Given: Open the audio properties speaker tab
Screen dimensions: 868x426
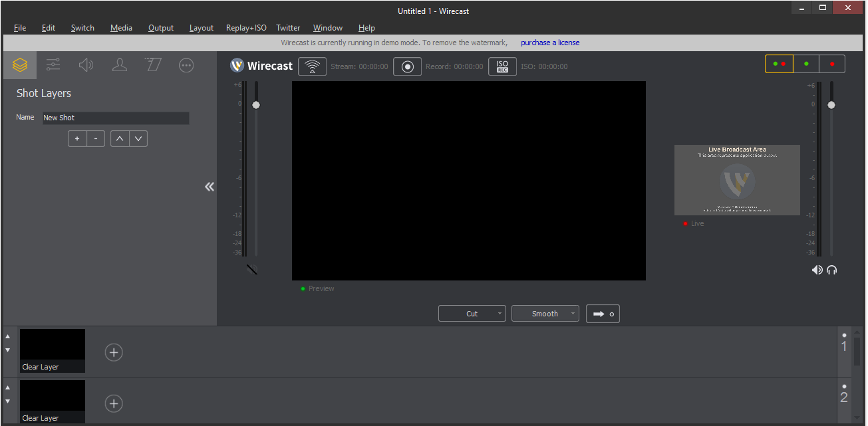Looking at the screenshot, I should [x=86, y=65].
